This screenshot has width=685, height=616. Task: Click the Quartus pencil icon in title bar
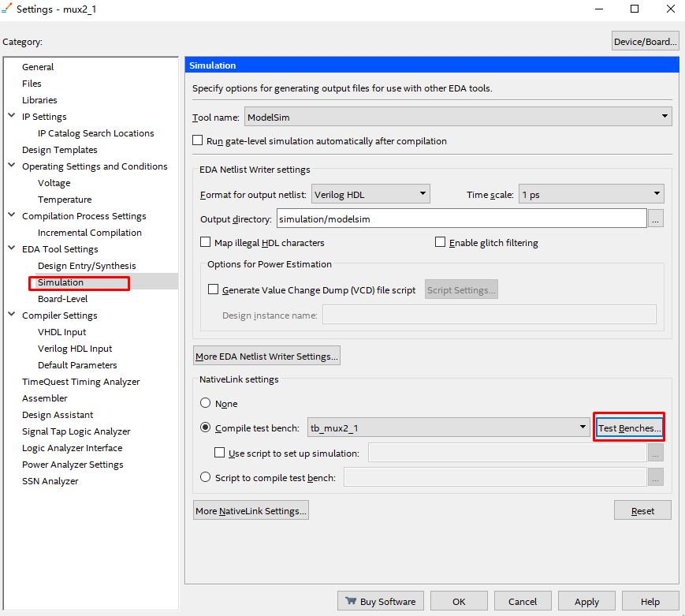6,9
